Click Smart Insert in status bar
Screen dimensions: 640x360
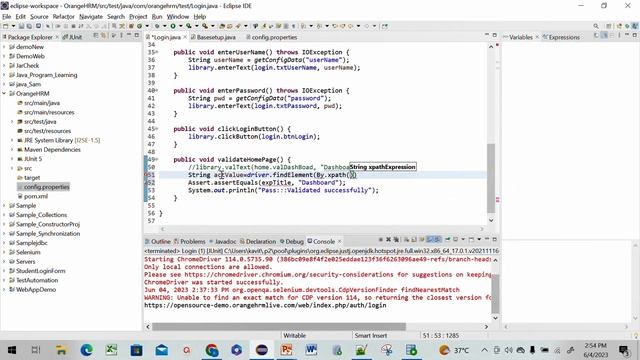[371, 335]
